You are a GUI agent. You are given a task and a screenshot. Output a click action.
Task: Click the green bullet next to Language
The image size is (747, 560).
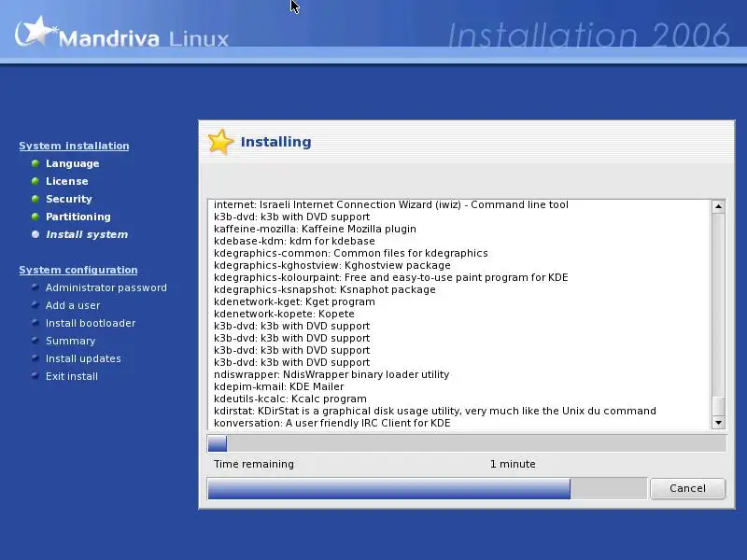click(x=35, y=163)
